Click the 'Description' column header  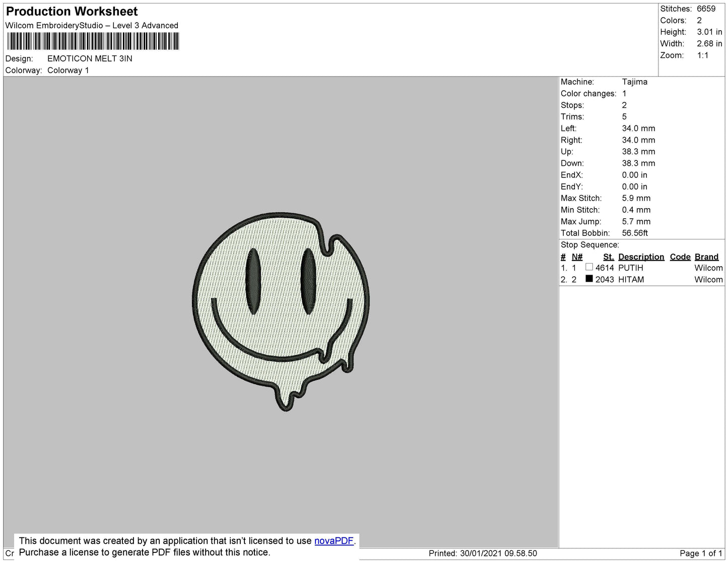coord(641,257)
